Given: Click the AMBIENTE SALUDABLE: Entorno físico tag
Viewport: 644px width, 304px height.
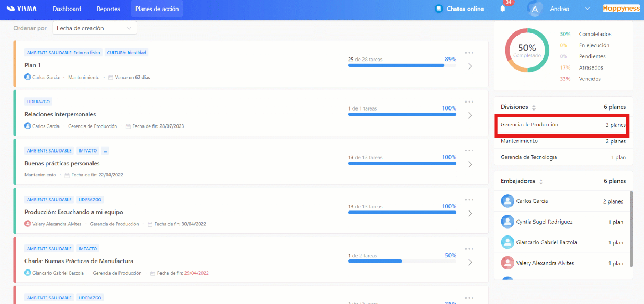Looking at the screenshot, I should 63,53.
